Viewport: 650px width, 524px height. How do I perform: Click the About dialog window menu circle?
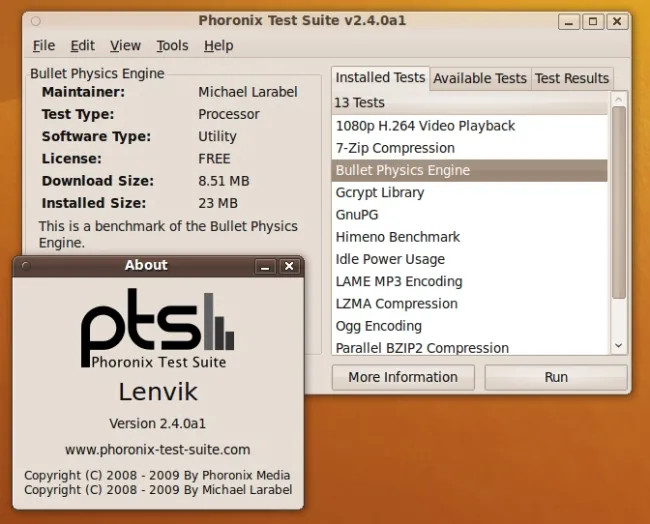click(26, 266)
